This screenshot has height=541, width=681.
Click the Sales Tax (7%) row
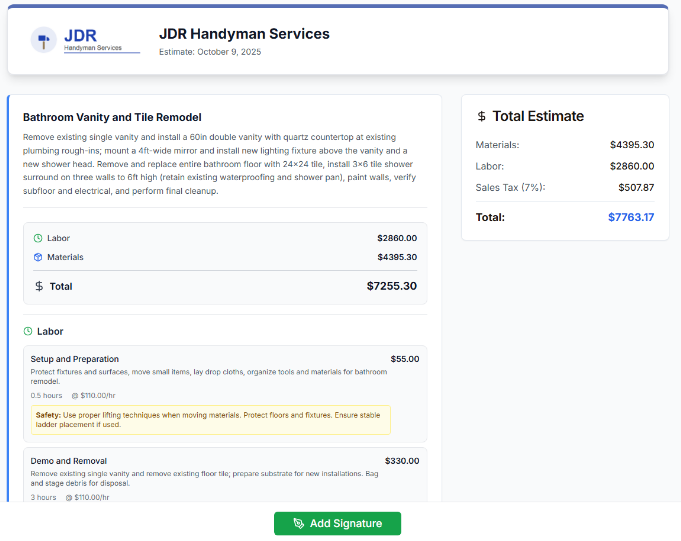pyautogui.click(x=510, y=187)
